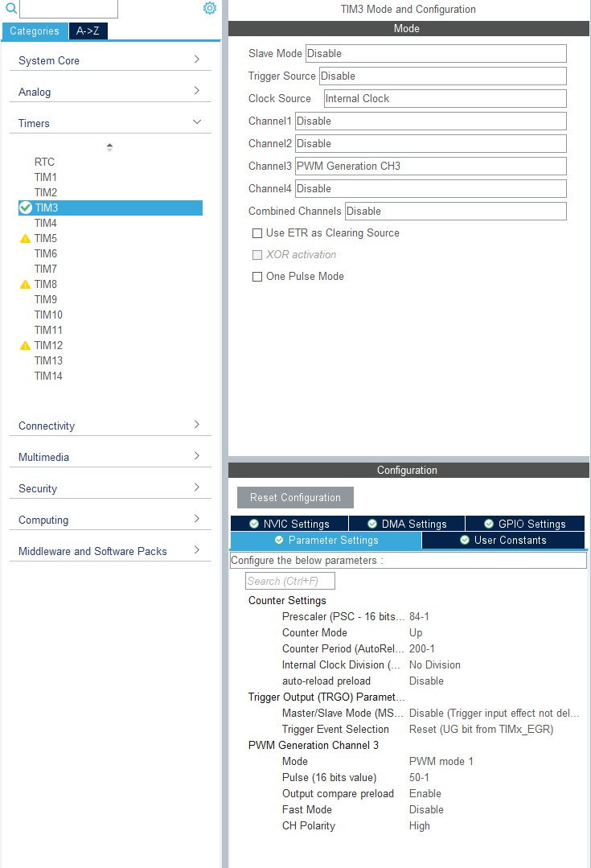Image resolution: width=591 pixels, height=868 pixels.
Task: Select TIM1 in the Timers list
Action: 45,177
